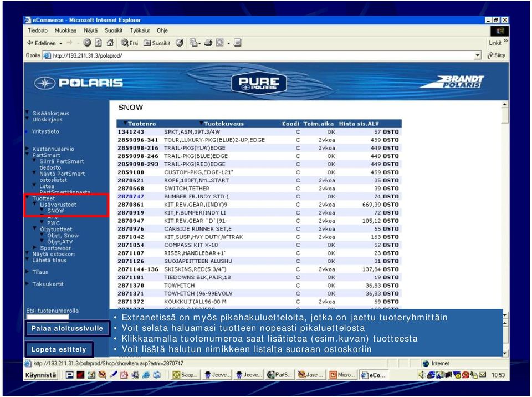Click the Internet Explorer quick launch icon

[x=146, y=375]
